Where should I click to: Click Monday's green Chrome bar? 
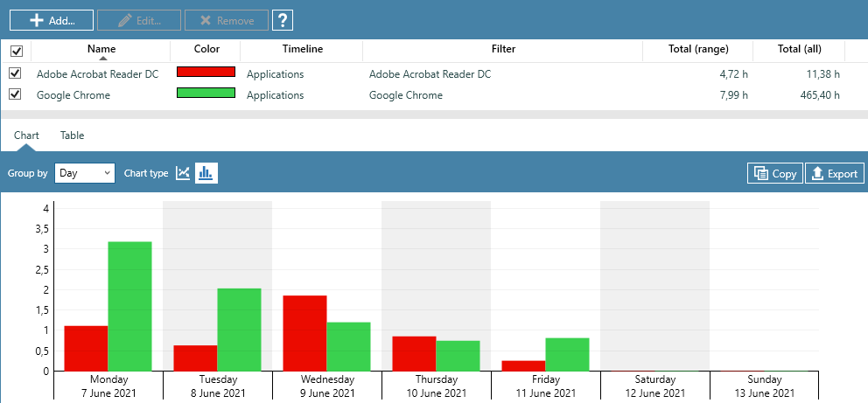[x=129, y=306]
